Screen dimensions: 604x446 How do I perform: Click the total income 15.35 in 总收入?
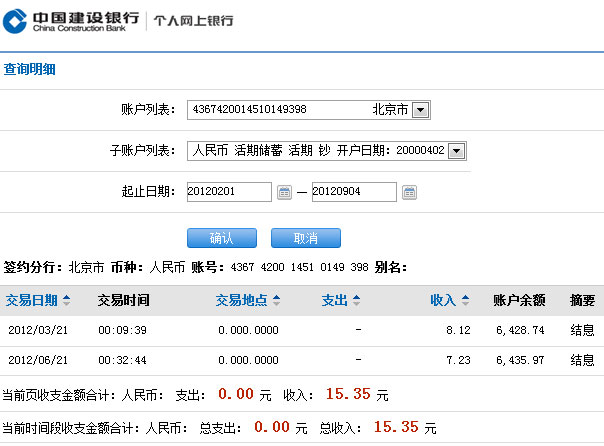click(396, 427)
